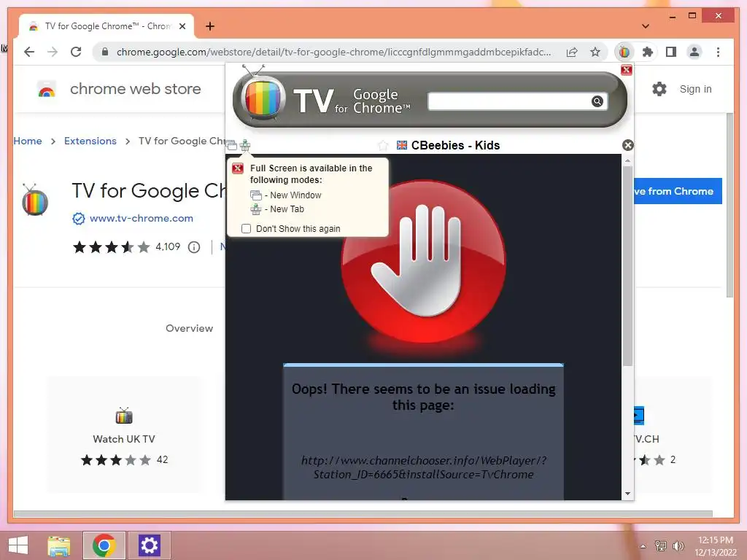Click the New Window tooltip entry
This screenshot has height=560, width=747.
(x=286, y=195)
